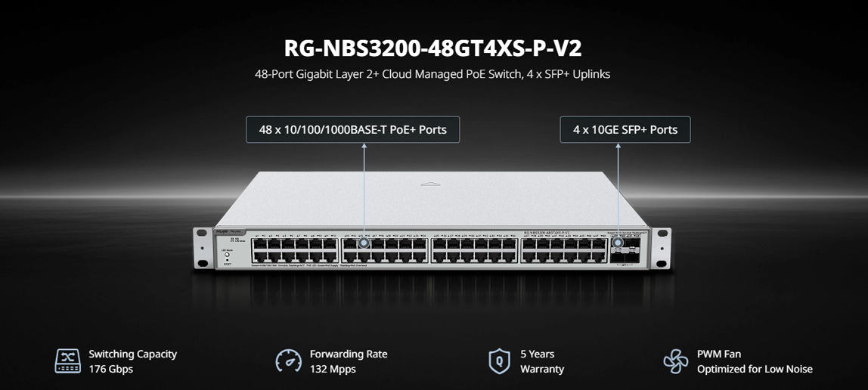The height and width of the screenshot is (390, 868).
Task: Click the Switching Capacity switch icon
Action: pos(67,361)
